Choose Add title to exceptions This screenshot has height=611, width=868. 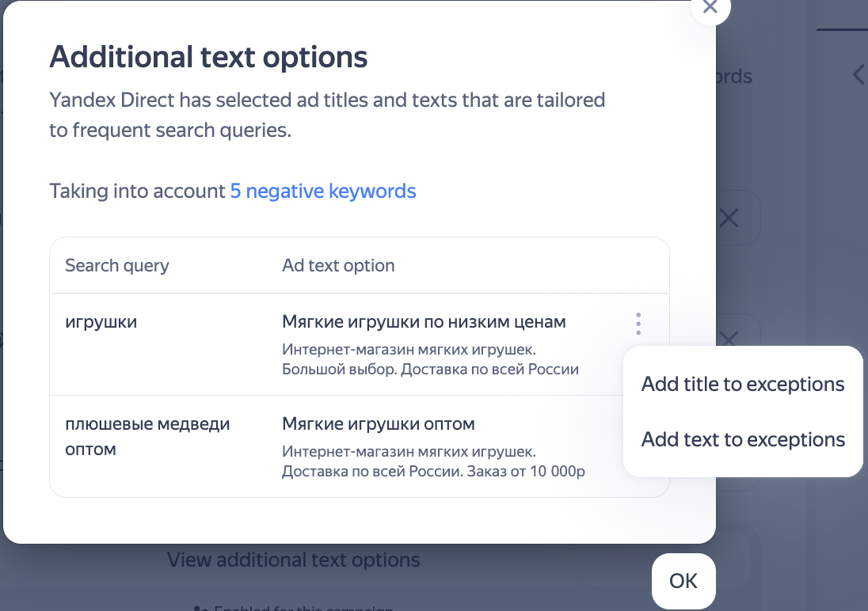point(742,385)
